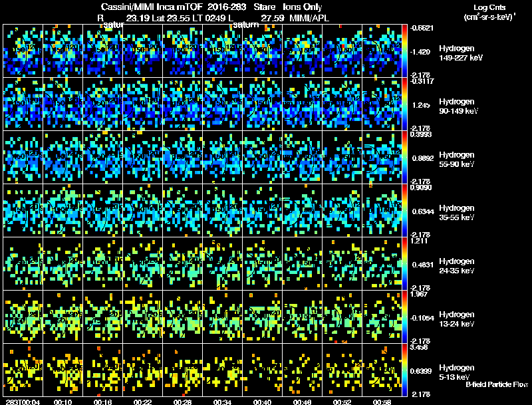
Task: Select the 'Hydrogen 90-149 keV' row label
Action: (458, 106)
